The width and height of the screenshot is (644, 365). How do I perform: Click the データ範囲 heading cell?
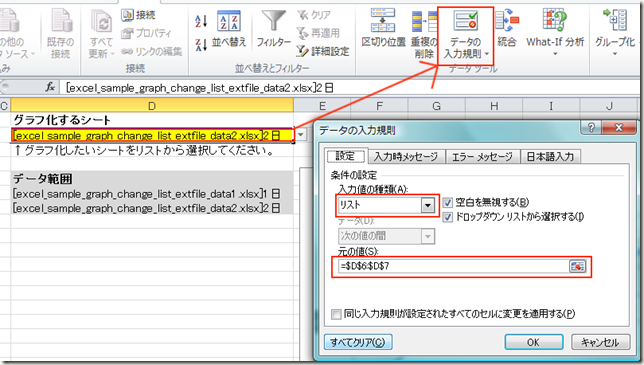coord(152,179)
